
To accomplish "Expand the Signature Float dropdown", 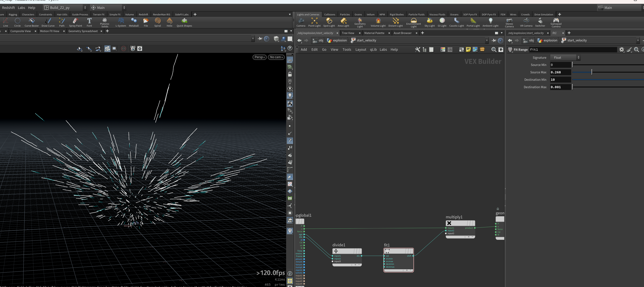I will [x=565, y=58].
